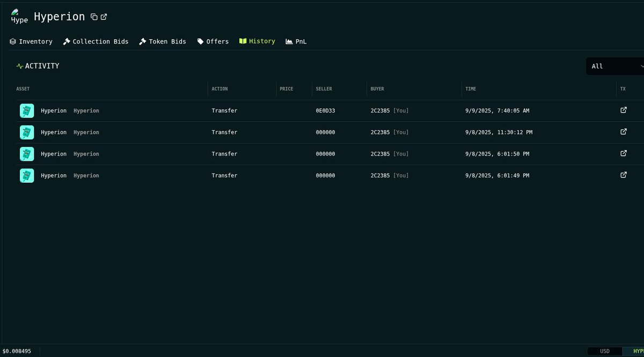Click the gavel icon on Token Bids

[142, 41]
